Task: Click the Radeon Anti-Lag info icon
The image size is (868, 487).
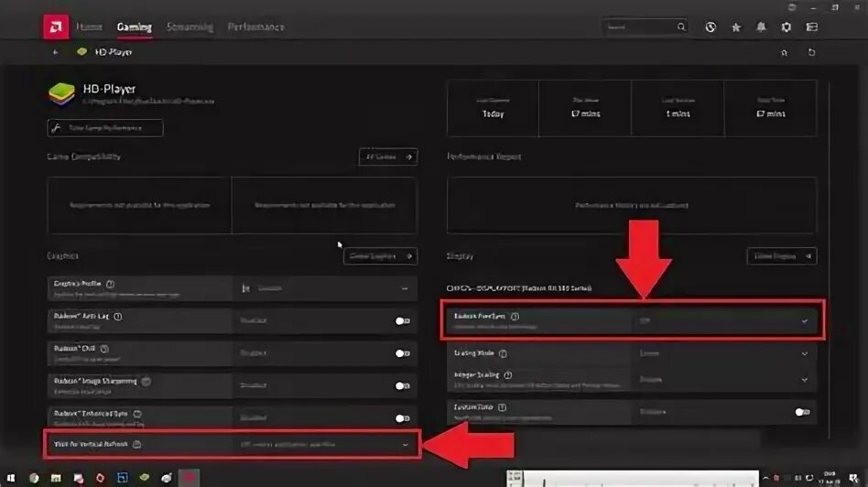Action: pyautogui.click(x=118, y=317)
